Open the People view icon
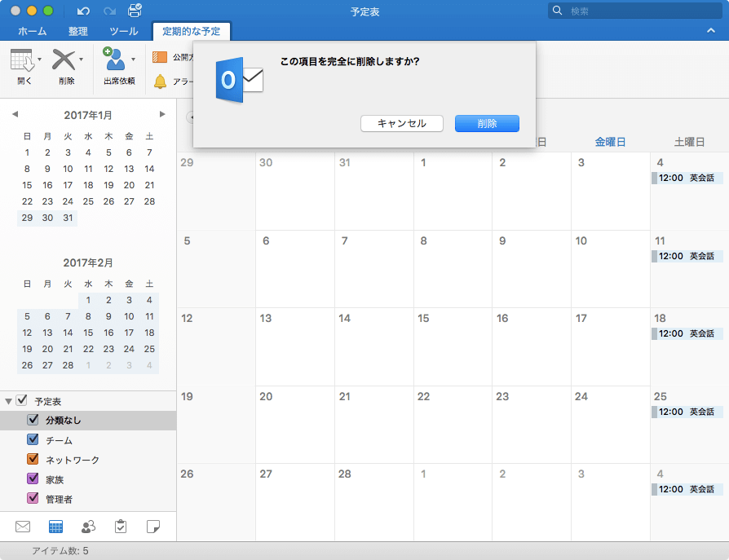 88,527
